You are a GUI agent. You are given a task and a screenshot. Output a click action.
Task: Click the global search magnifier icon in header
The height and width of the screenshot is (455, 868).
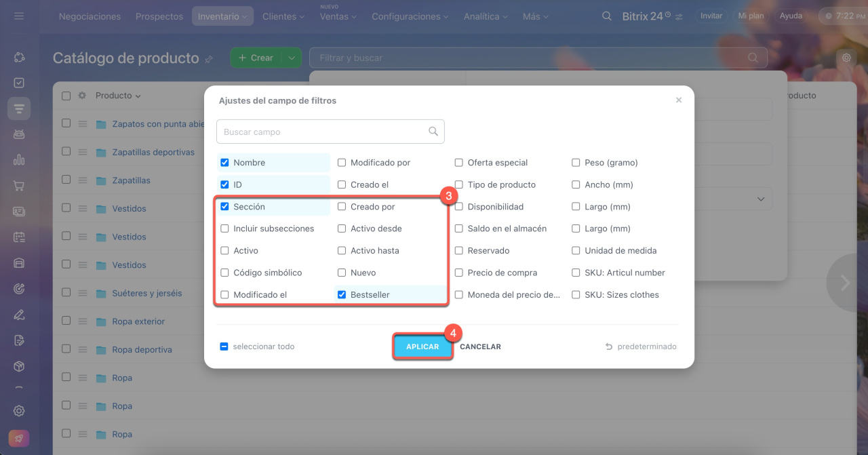tap(607, 16)
